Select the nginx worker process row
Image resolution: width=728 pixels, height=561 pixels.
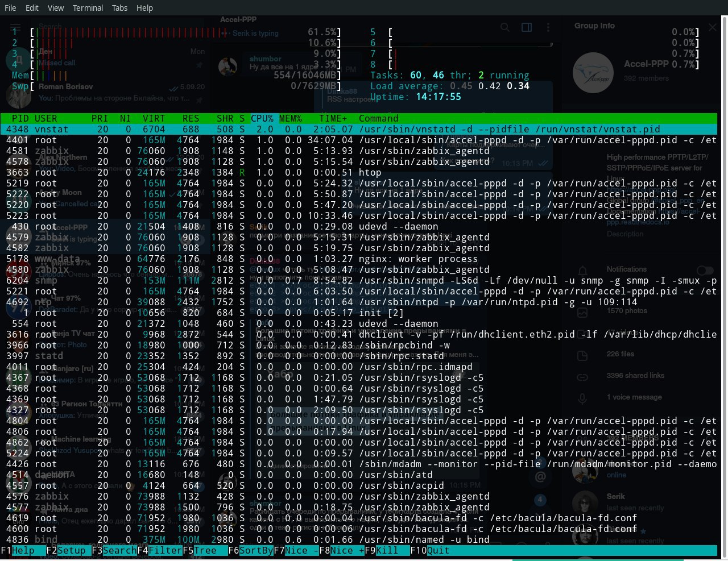point(358,259)
